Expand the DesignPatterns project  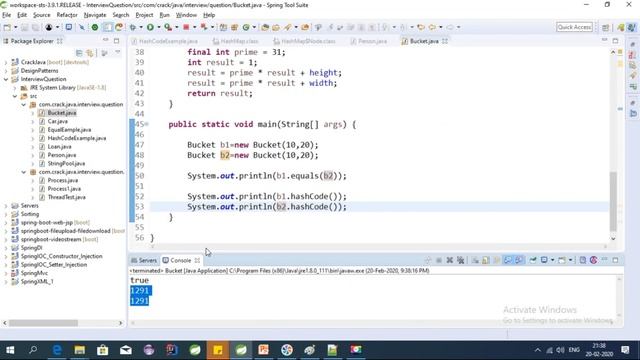(6, 71)
